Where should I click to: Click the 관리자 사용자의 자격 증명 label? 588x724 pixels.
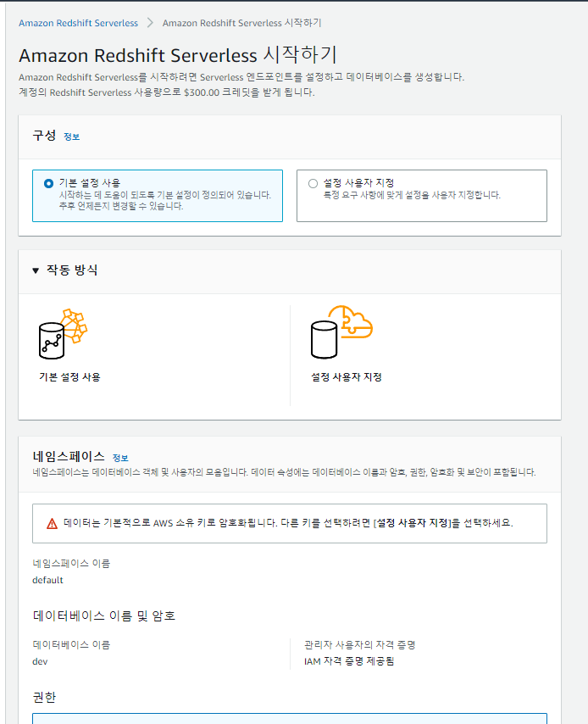pyautogui.click(x=359, y=644)
